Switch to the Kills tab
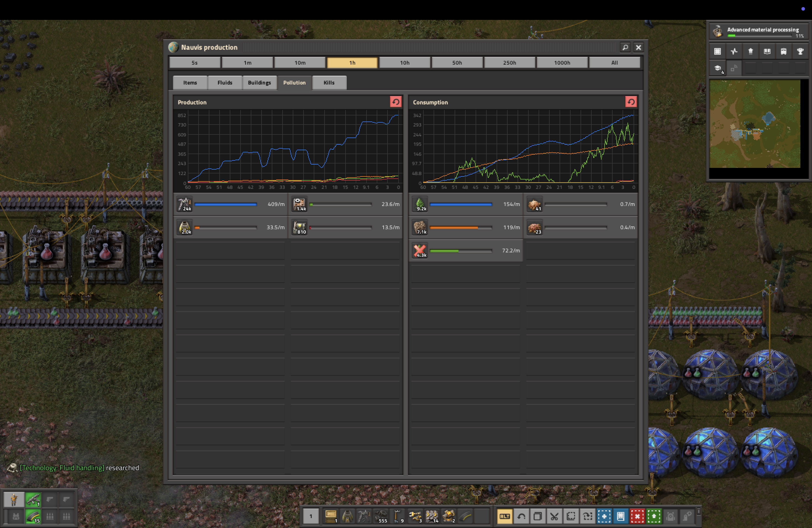This screenshot has width=812, height=528. coord(329,83)
